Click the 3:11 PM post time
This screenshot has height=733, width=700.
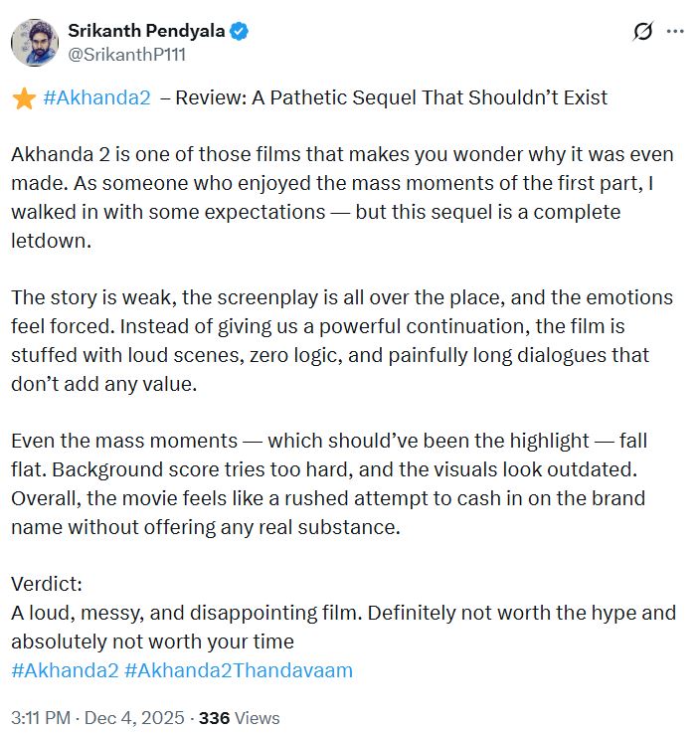40,717
